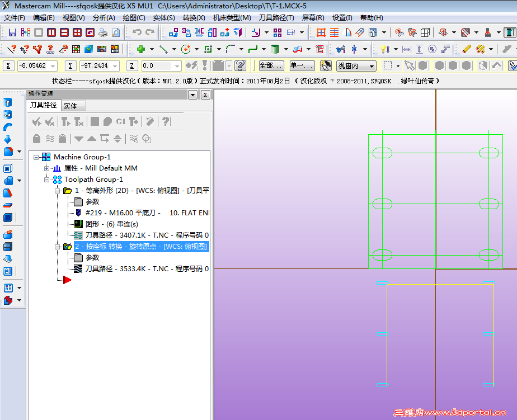Viewport: 517px width, 420px height.
Task: Click the All selection button
Action: click(271, 65)
